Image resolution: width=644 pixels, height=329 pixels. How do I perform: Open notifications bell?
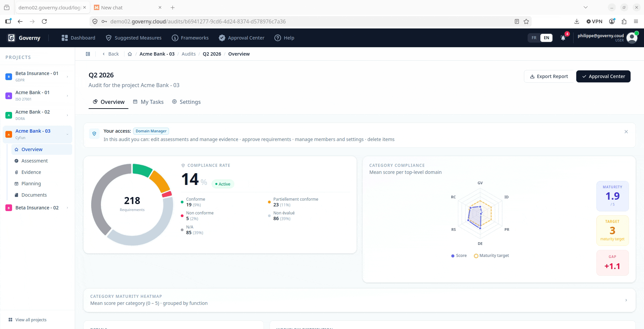(563, 38)
